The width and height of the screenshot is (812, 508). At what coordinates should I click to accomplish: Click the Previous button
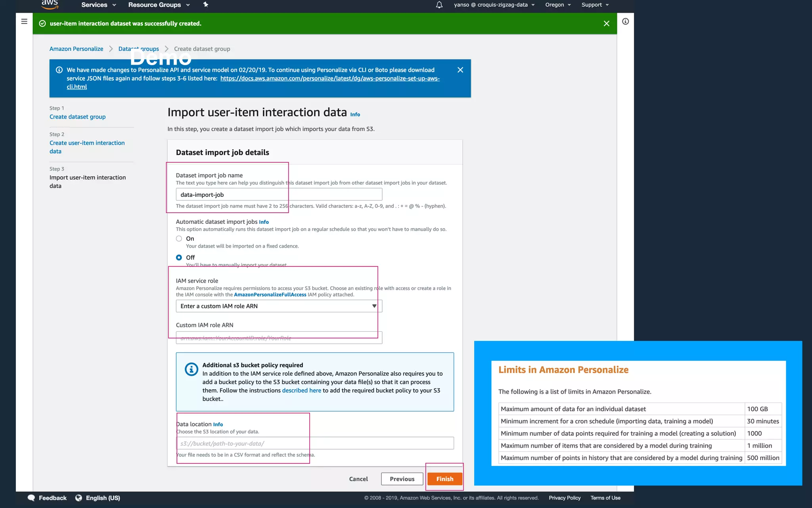(x=402, y=479)
